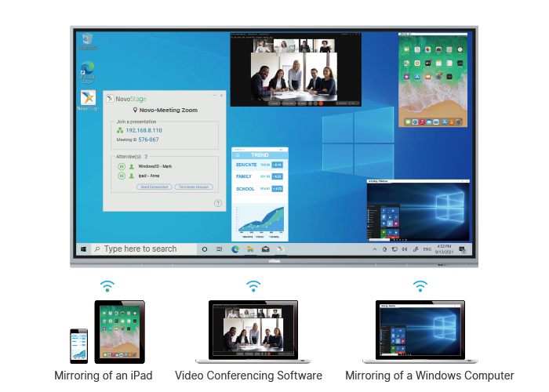The width and height of the screenshot is (549, 392).
Task: Show hidden system tray icons
Action: point(373,249)
